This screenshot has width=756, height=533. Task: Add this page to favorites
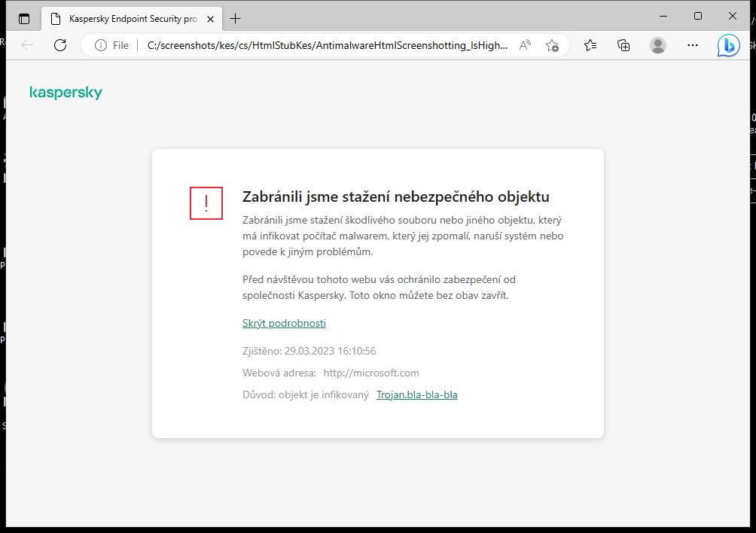coord(552,45)
